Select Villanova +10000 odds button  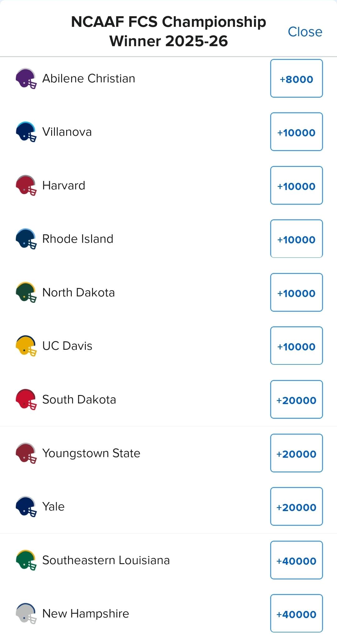click(x=296, y=132)
